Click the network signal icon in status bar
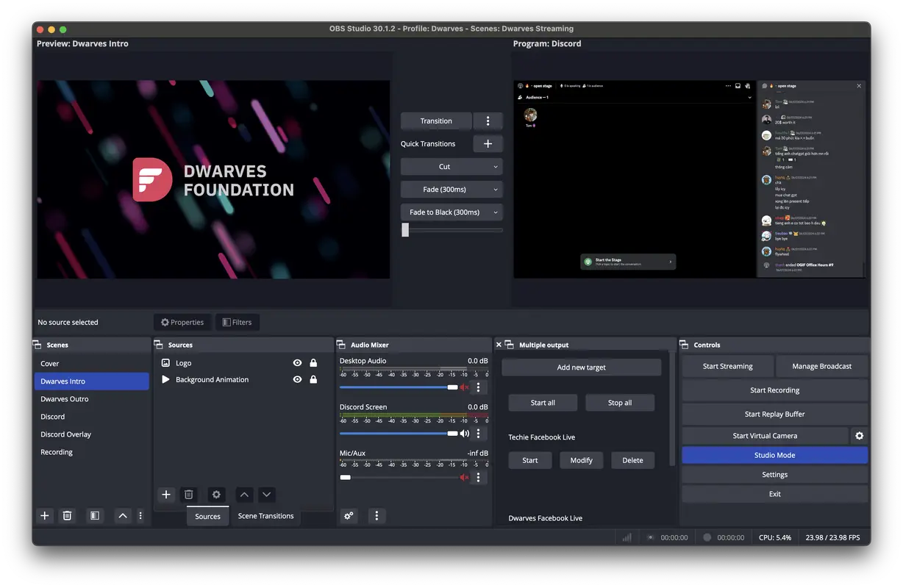The image size is (903, 588). pyautogui.click(x=627, y=537)
